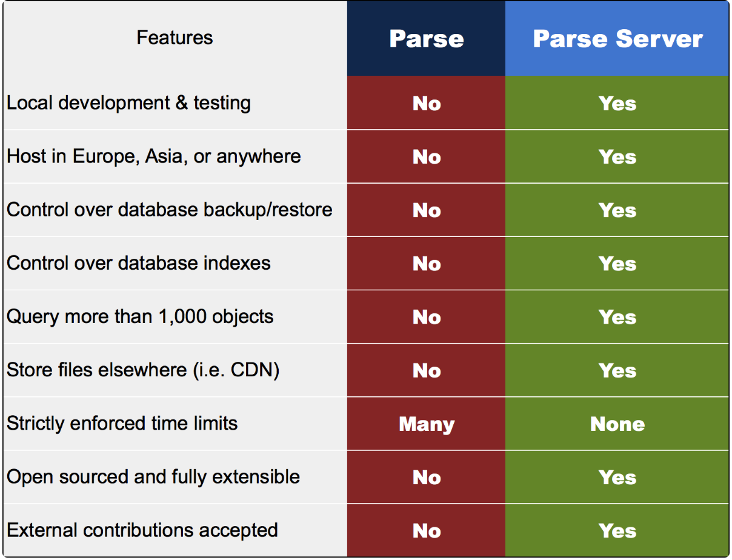The image size is (732, 560).
Task: Click No cell for Control over database indexes
Action: 426,264
